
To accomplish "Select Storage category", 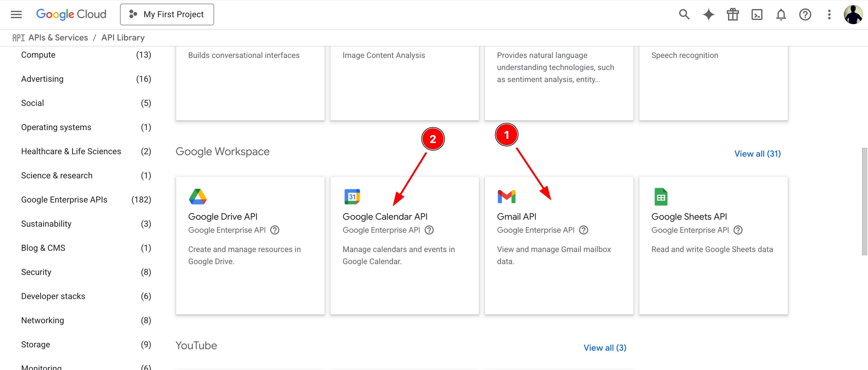I will [86, 345].
